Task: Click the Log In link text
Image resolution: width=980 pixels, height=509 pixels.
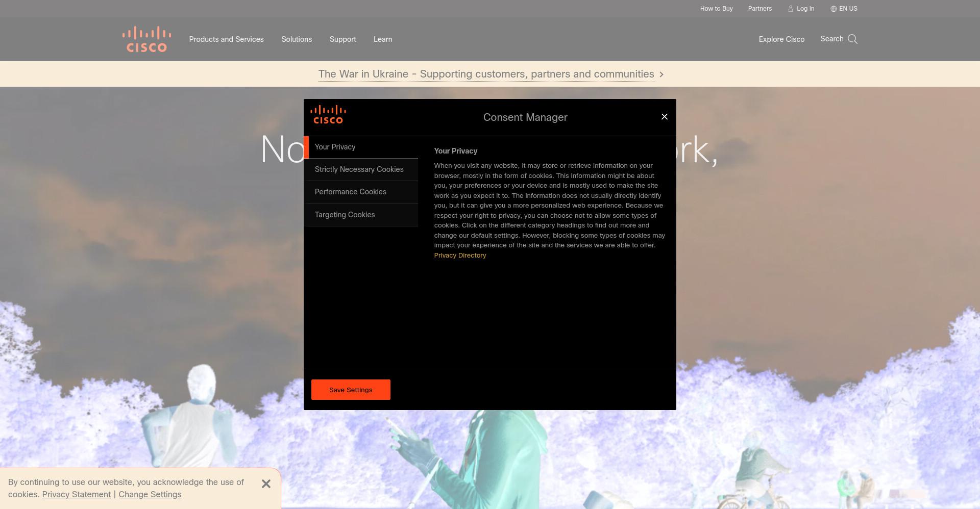Action: [x=805, y=9]
